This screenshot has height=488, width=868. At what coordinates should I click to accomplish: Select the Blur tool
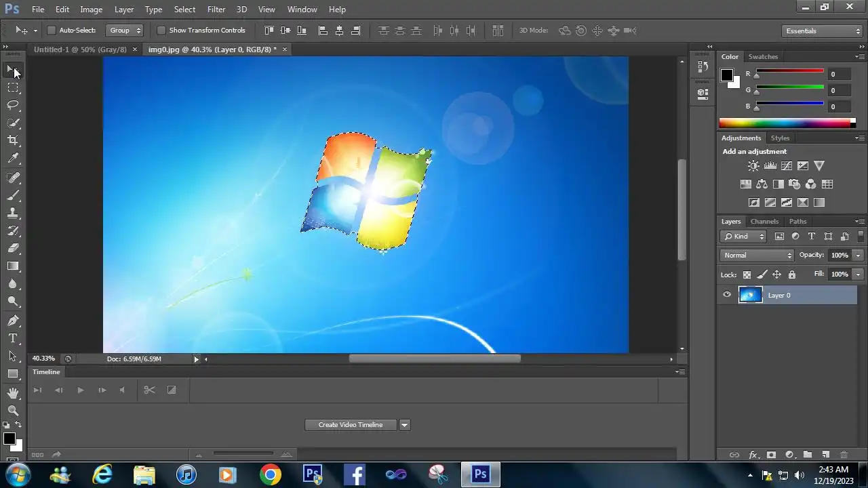(x=13, y=284)
